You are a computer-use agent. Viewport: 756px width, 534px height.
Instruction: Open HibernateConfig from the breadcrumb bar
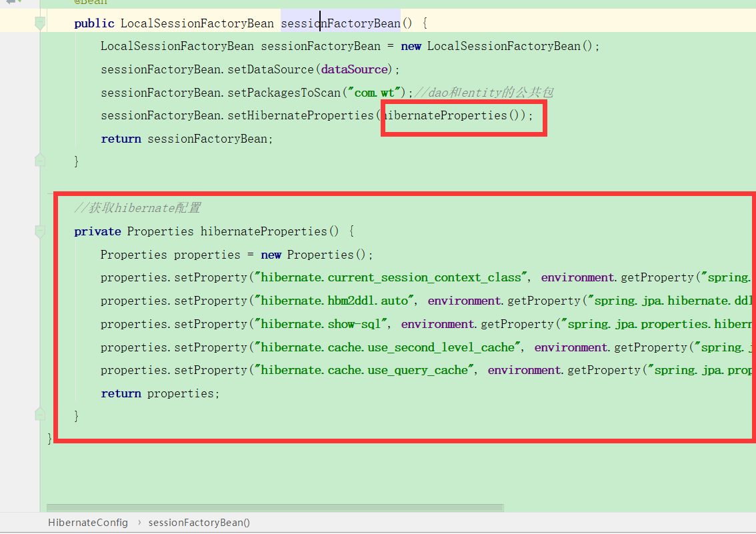click(87, 523)
